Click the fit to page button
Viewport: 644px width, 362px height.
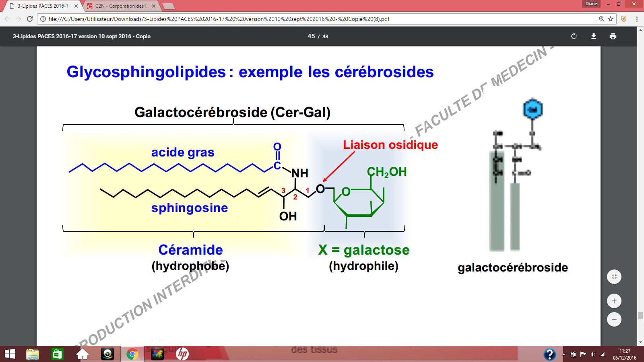point(614,277)
